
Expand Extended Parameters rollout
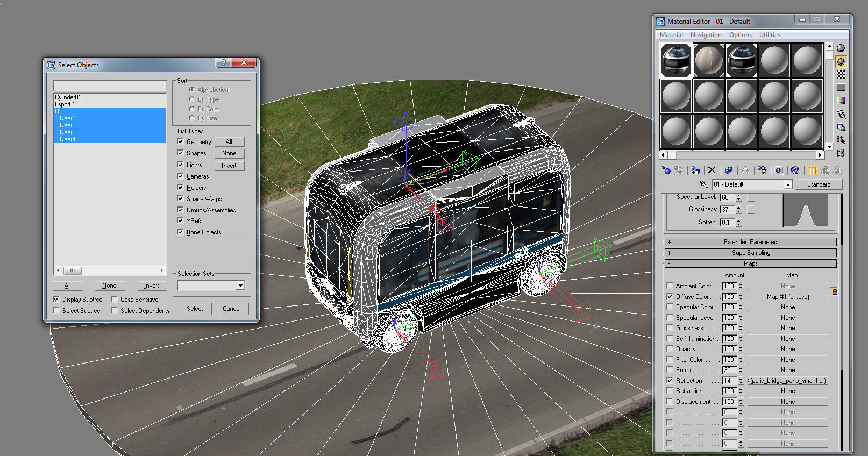[x=751, y=242]
